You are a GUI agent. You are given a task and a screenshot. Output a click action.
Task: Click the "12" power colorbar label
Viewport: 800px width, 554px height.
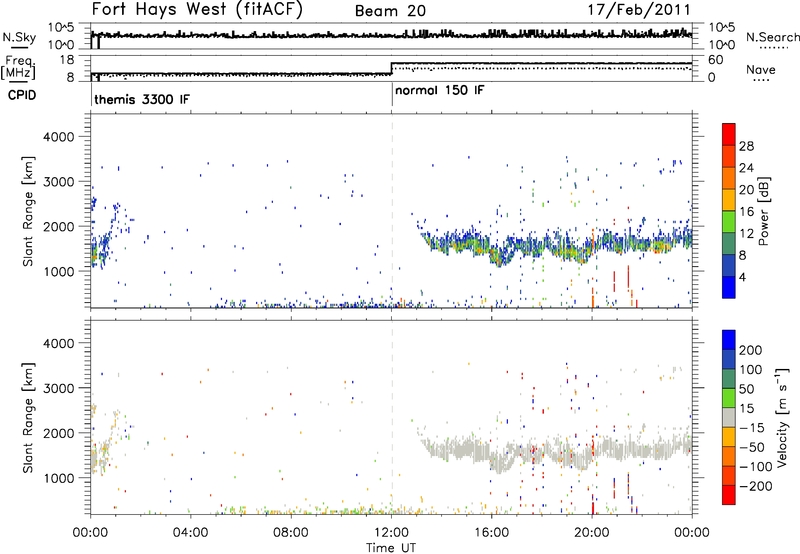pyautogui.click(x=746, y=234)
